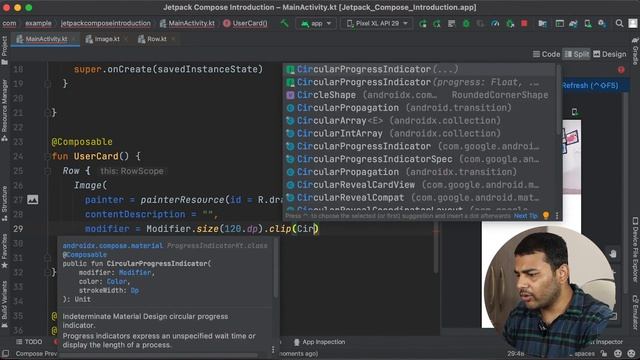Viewport: 640px width, 360px height.
Task: Open the Resource Manager tool window
Action: [x=4, y=110]
